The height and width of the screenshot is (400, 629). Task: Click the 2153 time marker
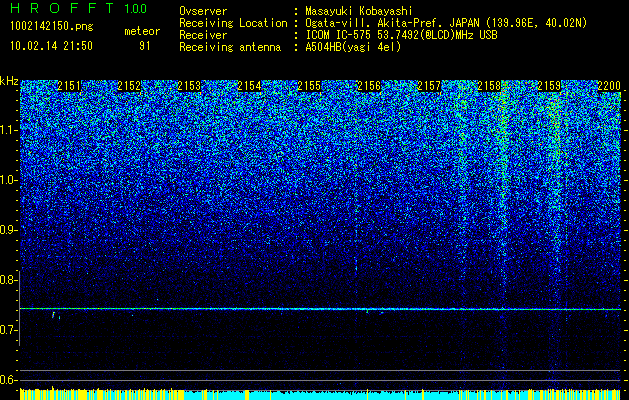[189, 86]
